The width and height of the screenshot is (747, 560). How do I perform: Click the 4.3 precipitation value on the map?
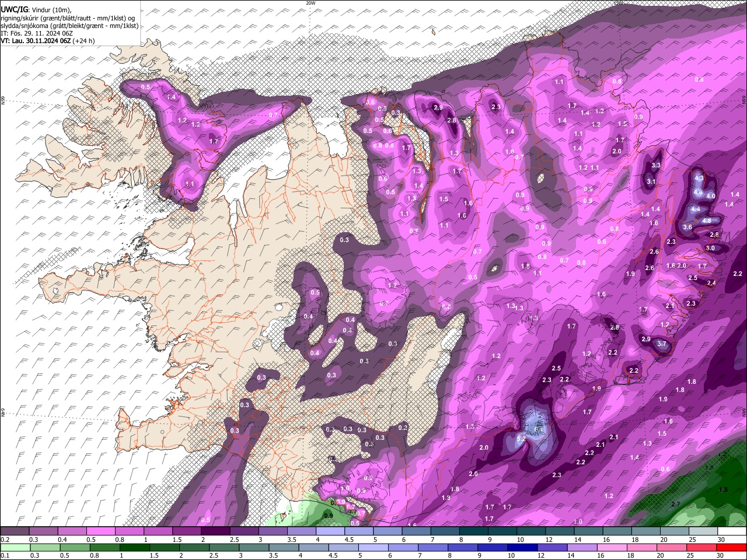(699, 178)
